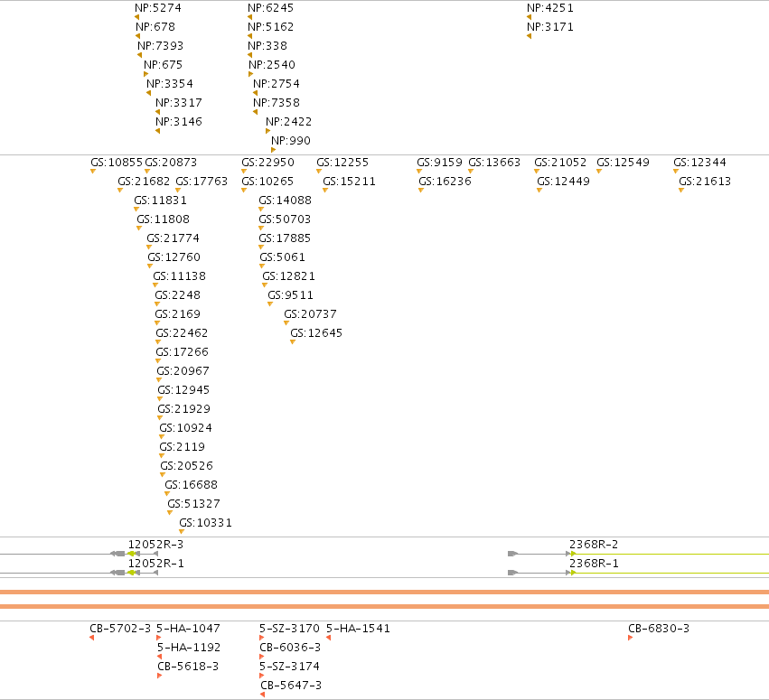This screenshot has height=700, width=769.
Task: Select NP:3354 feature label
Action: 170,84
